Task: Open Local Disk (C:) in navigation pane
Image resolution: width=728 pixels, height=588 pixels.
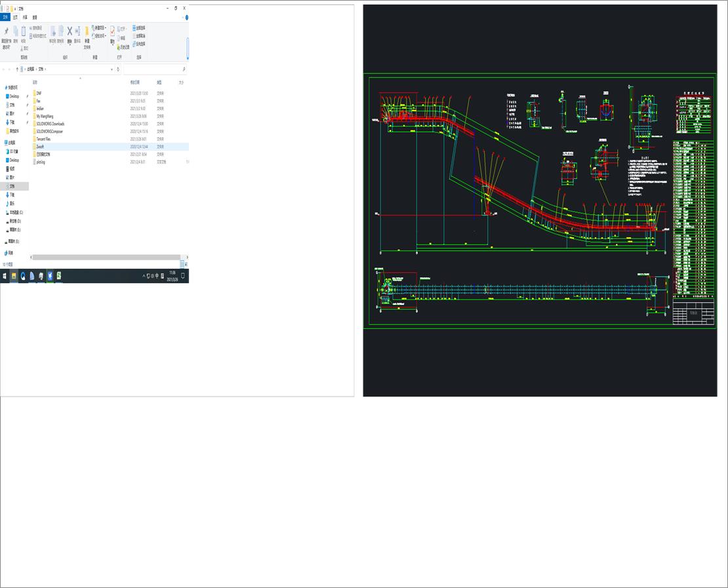Action: (14, 212)
